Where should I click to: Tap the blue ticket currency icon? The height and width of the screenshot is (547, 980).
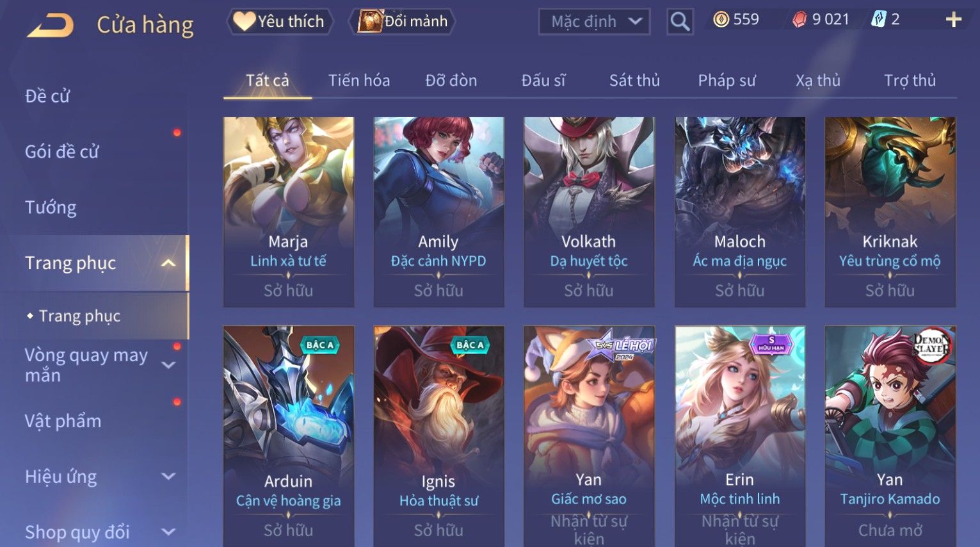[878, 20]
